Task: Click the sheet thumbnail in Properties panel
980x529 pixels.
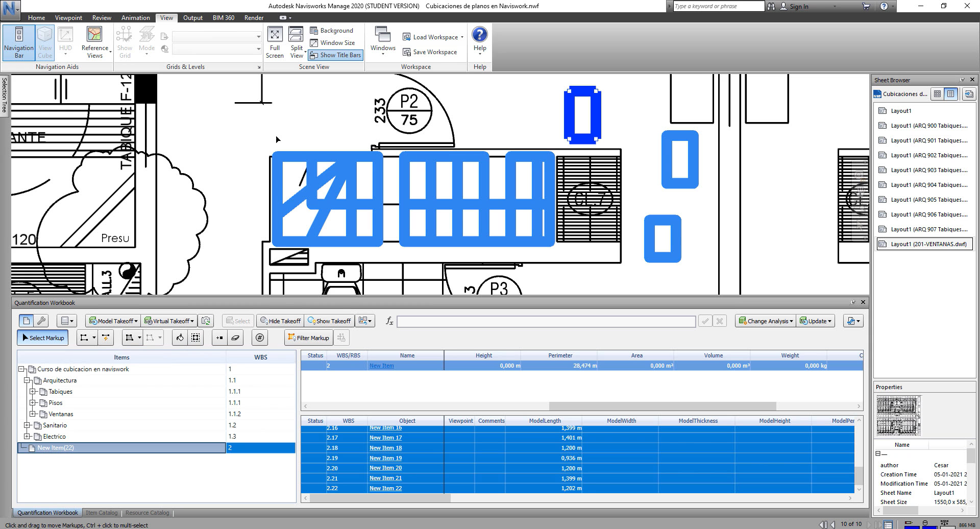Action: [x=898, y=416]
